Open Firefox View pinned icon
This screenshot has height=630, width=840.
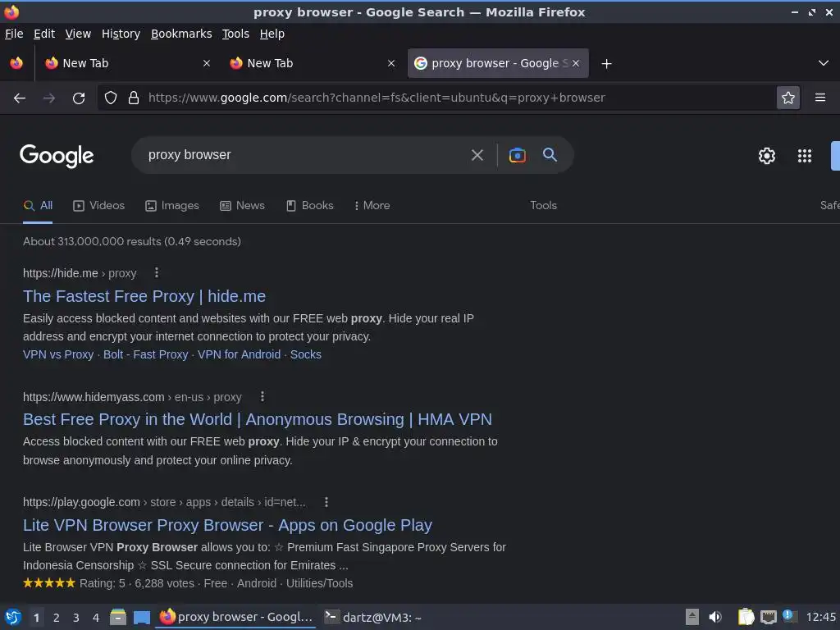16,63
